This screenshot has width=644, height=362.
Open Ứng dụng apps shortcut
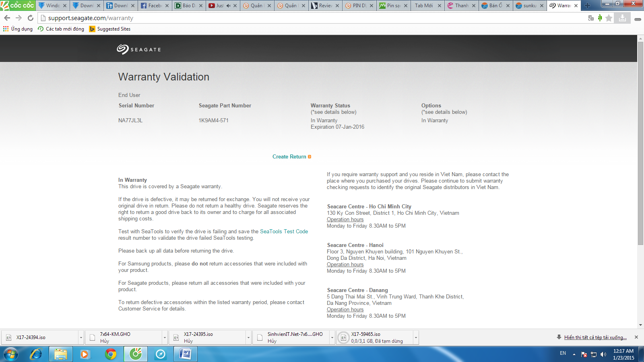18,29
